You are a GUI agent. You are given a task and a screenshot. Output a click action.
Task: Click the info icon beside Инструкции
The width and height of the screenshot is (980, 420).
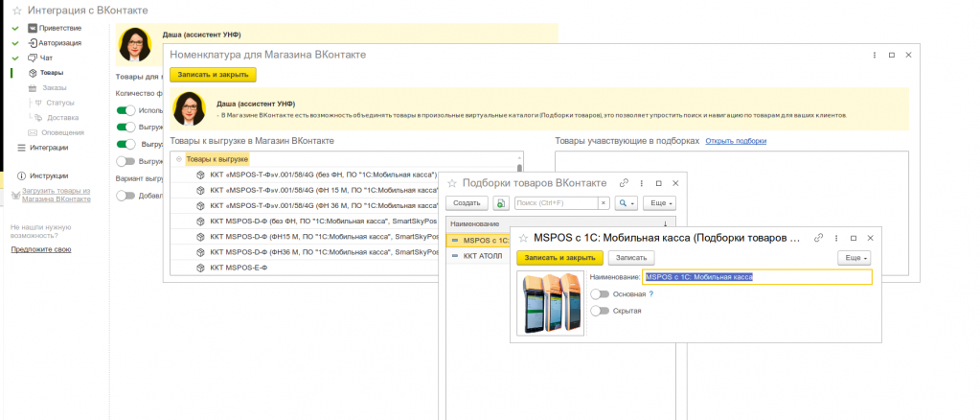(22, 175)
